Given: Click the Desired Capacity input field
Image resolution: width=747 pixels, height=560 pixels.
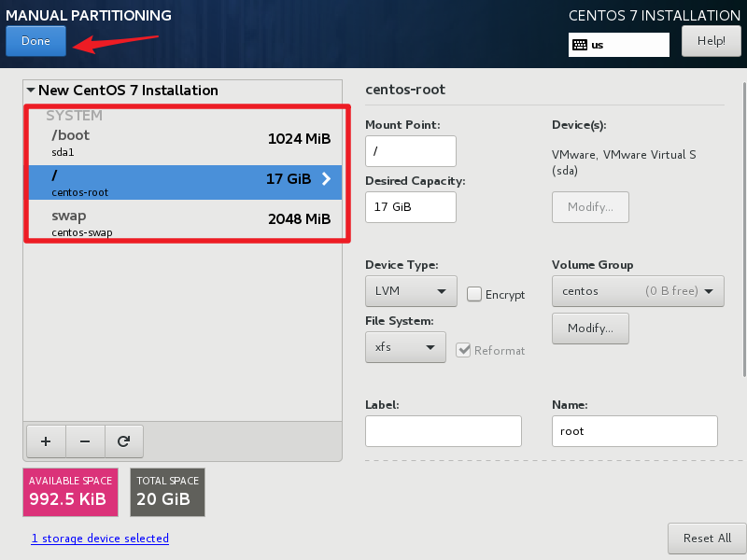Looking at the screenshot, I should click(x=411, y=207).
